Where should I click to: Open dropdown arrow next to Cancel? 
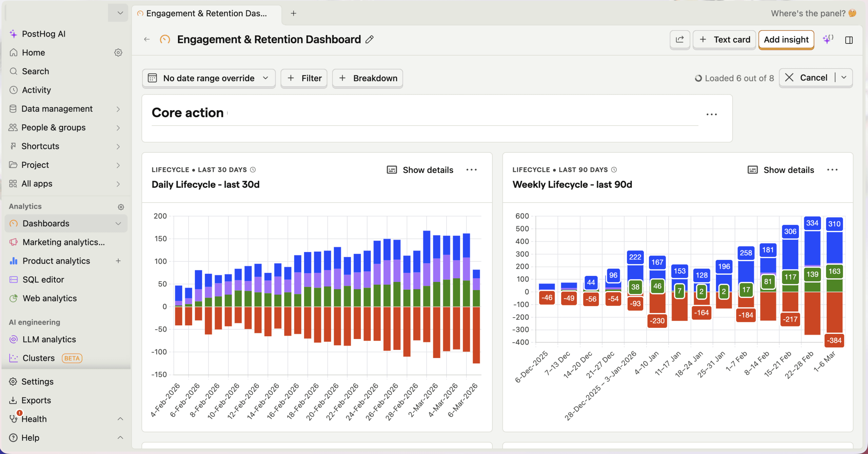click(844, 78)
